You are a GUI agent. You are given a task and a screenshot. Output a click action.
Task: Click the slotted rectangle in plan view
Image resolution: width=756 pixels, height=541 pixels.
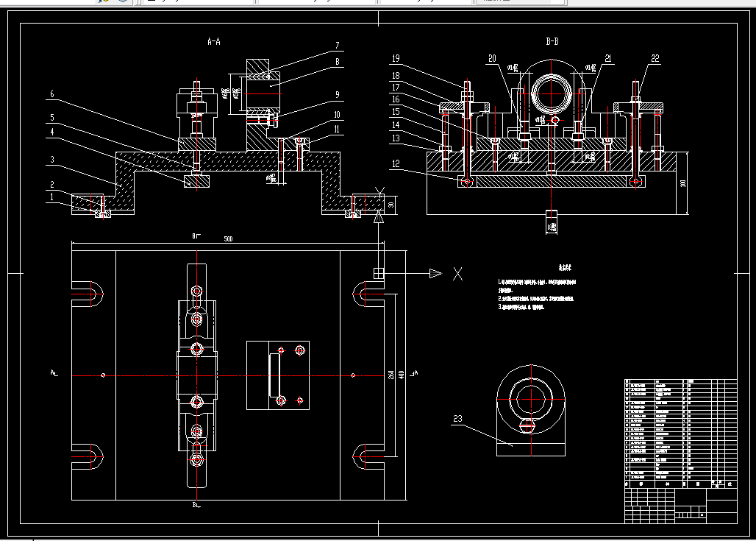(x=274, y=375)
